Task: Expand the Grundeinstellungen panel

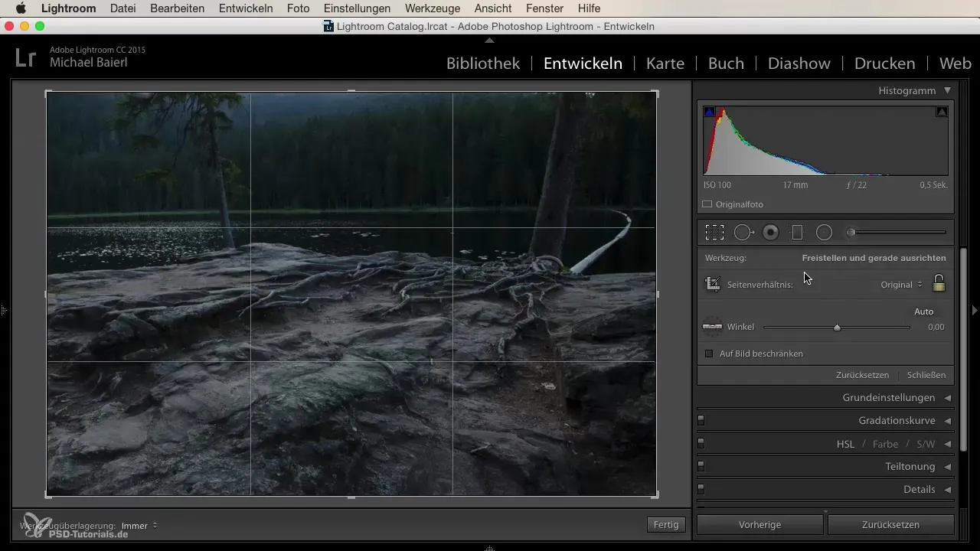Action: 947,398
